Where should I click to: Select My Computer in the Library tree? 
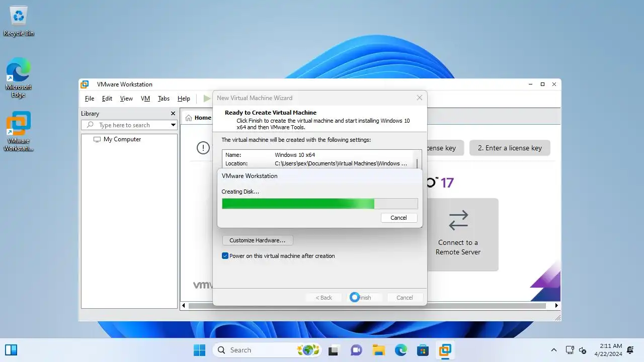122,139
